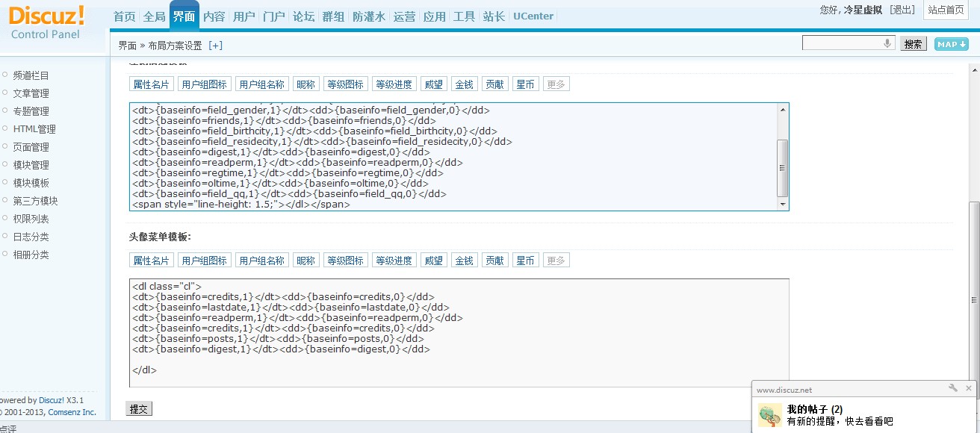Click the avatar icon beside 我的帖子
The height and width of the screenshot is (433, 980).
pyautogui.click(x=769, y=415)
